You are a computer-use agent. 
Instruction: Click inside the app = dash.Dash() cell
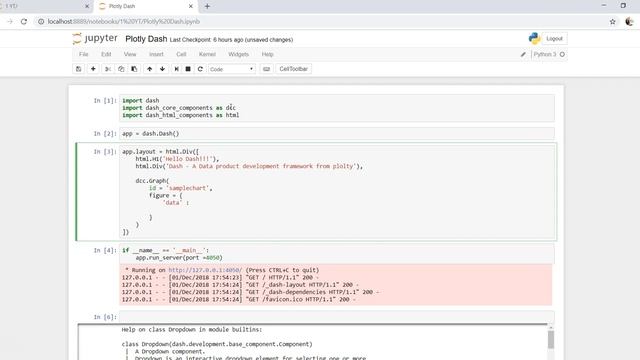[x=337, y=133]
